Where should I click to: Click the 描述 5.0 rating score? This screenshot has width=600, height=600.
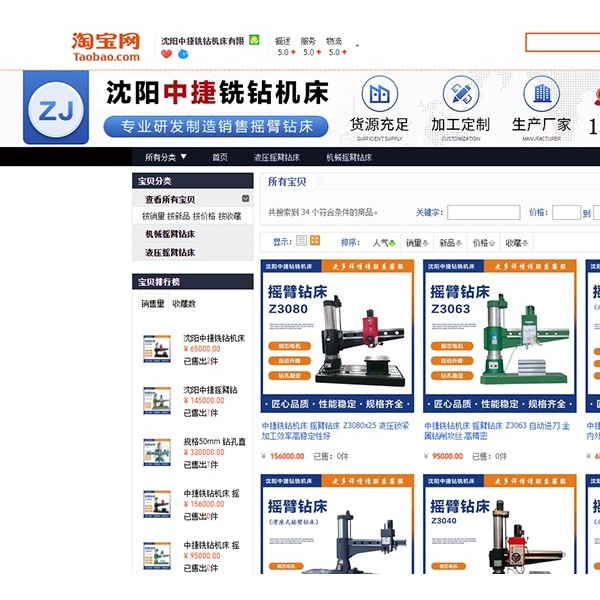tap(286, 52)
